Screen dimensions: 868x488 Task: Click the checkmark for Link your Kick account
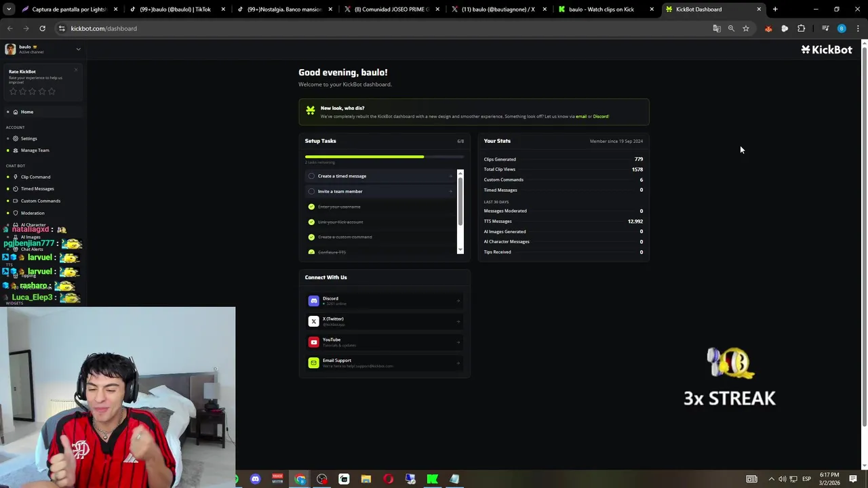(311, 222)
